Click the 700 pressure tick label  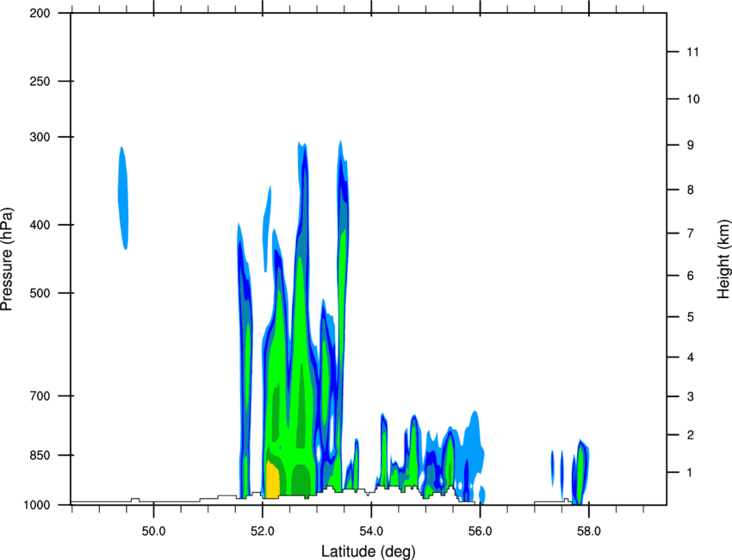tap(40, 396)
